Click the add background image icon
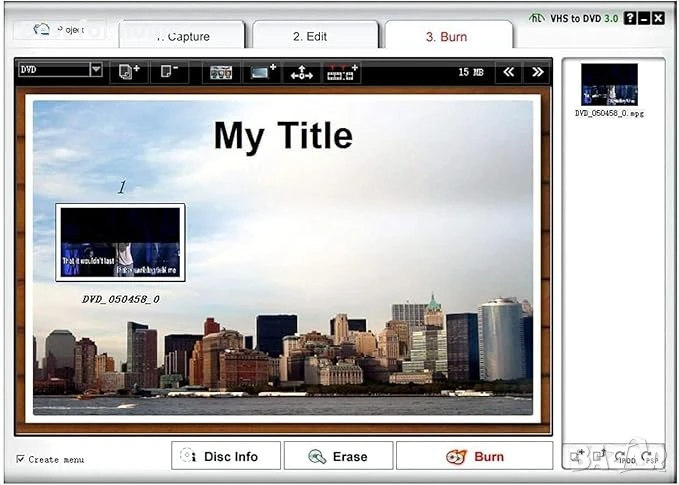Screen dimensions: 679x485 point(262,72)
